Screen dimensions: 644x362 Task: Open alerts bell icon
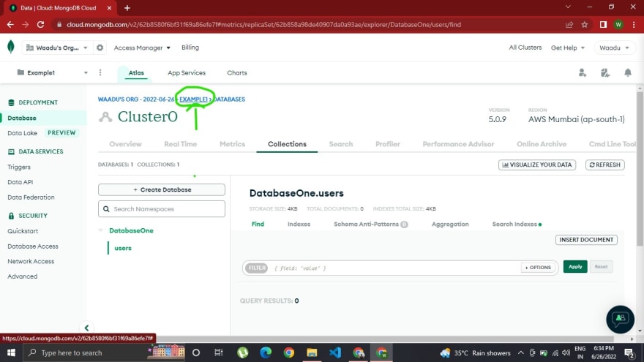[628, 72]
